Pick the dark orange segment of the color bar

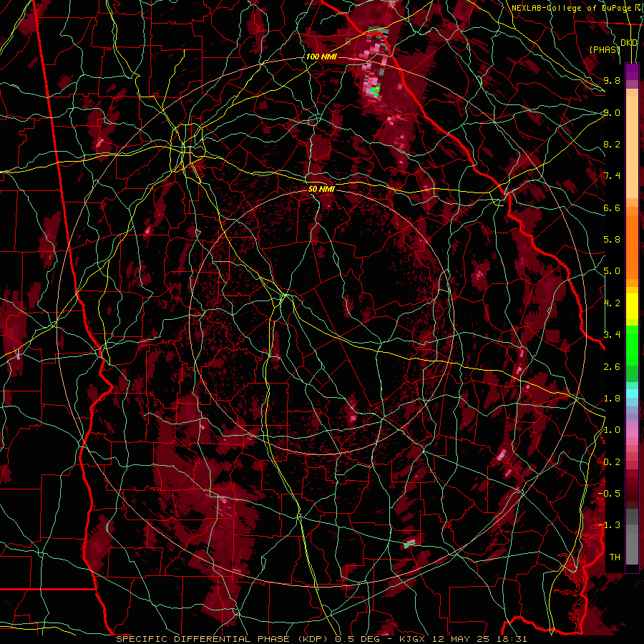(x=632, y=246)
